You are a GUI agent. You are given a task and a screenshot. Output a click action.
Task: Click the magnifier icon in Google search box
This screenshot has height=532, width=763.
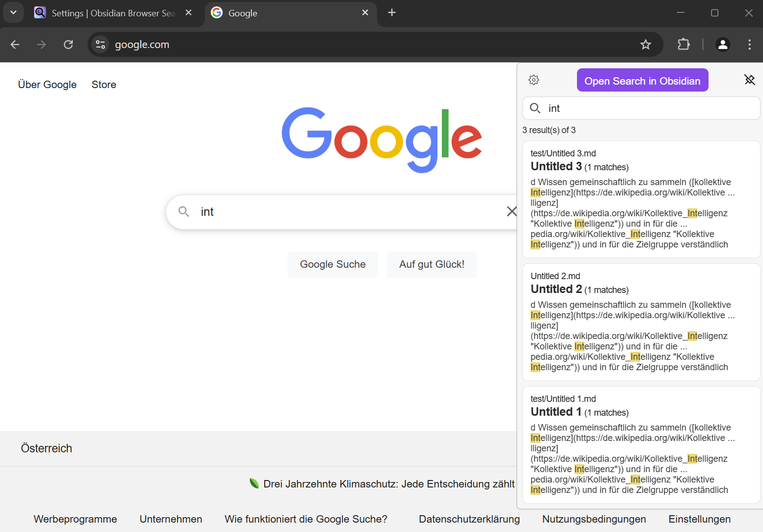point(184,212)
